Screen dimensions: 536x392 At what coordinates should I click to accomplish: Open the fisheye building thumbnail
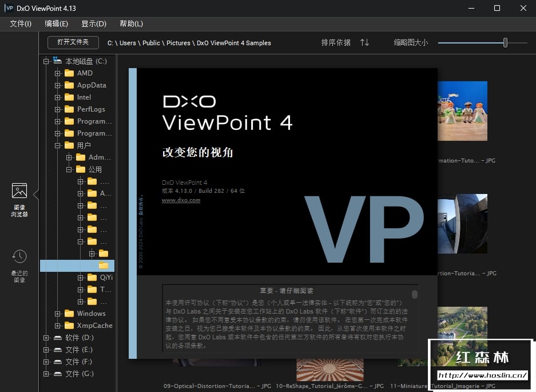(x=463, y=223)
